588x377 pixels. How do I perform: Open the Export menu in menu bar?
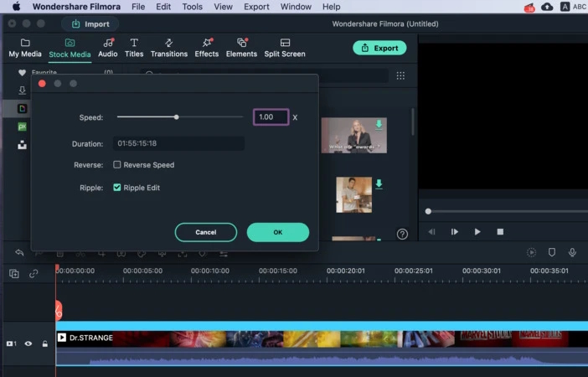(256, 7)
